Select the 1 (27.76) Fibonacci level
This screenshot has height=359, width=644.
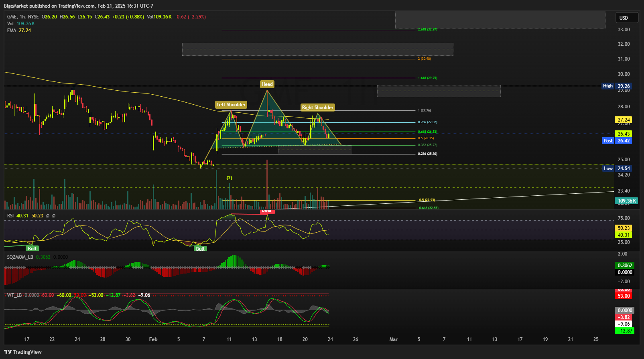pos(424,111)
